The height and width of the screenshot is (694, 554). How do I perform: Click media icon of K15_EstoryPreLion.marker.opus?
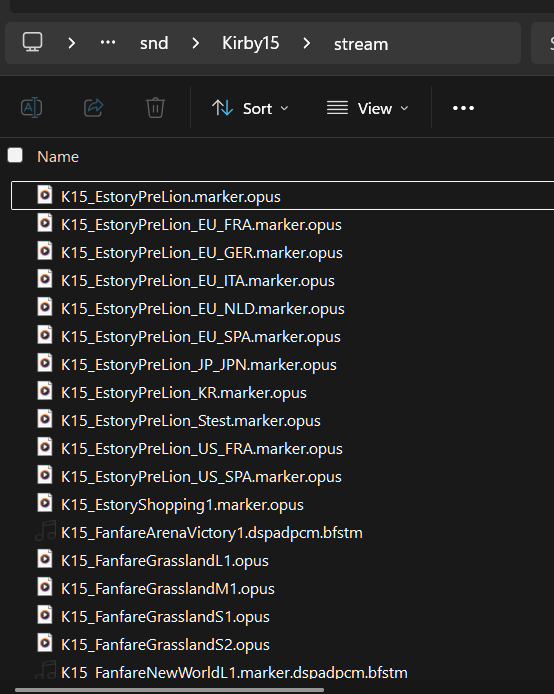45,195
